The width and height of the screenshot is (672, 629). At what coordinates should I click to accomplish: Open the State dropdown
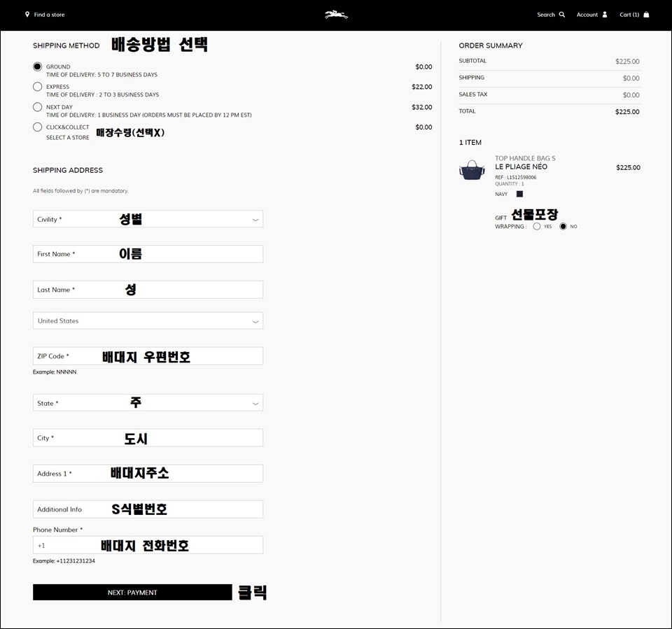tap(148, 403)
